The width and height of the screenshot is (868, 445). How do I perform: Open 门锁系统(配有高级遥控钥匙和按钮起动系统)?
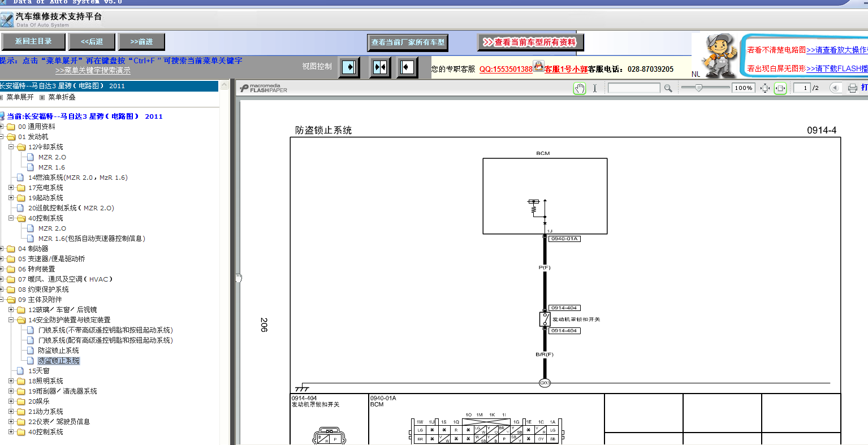pos(106,340)
